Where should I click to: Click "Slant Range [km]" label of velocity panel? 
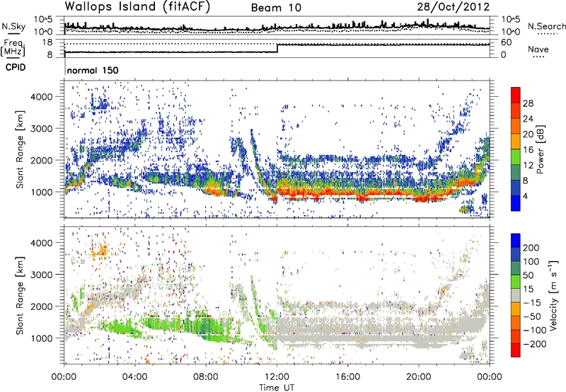(20, 296)
